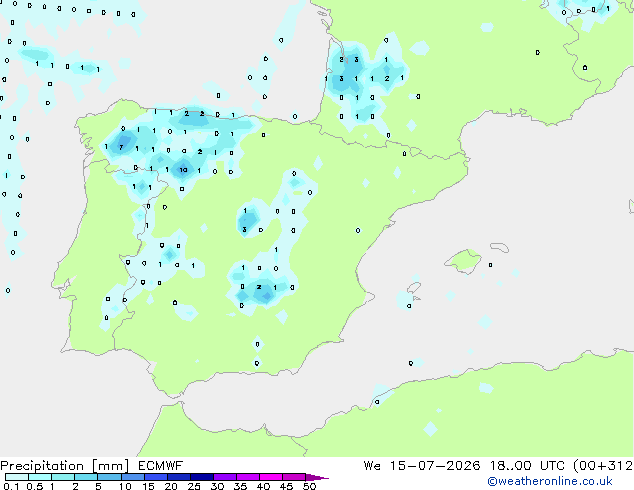Click the "18..00 UTC" time text
Screen dimensions: 634x490
(527, 466)
